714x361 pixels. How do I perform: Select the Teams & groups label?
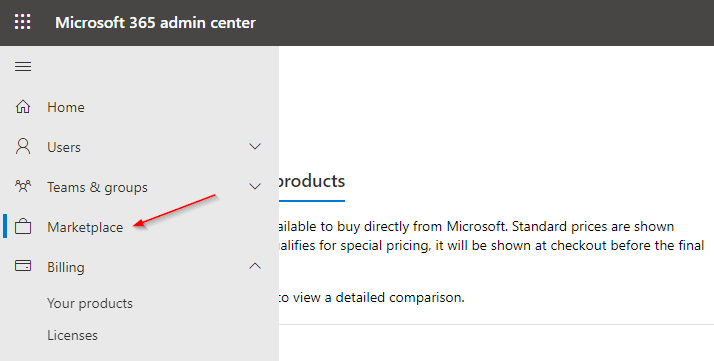point(97,188)
